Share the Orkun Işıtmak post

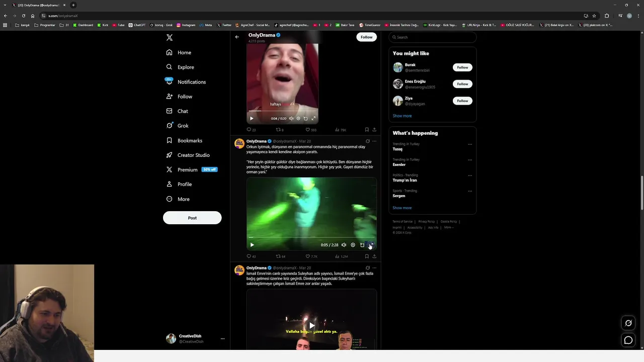coord(374,256)
